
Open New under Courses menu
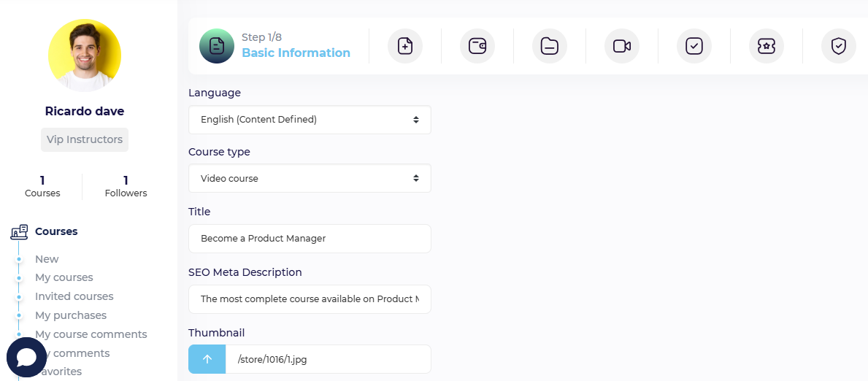coord(47,259)
